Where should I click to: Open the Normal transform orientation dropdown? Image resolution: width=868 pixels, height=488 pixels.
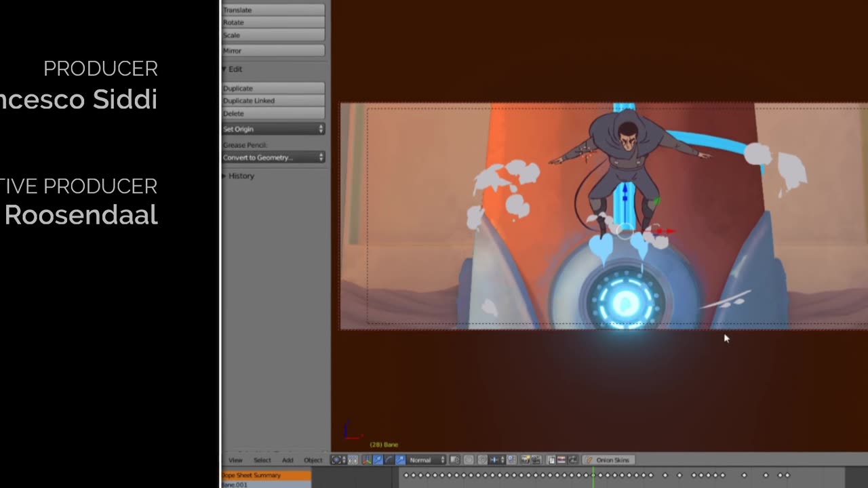(427, 460)
